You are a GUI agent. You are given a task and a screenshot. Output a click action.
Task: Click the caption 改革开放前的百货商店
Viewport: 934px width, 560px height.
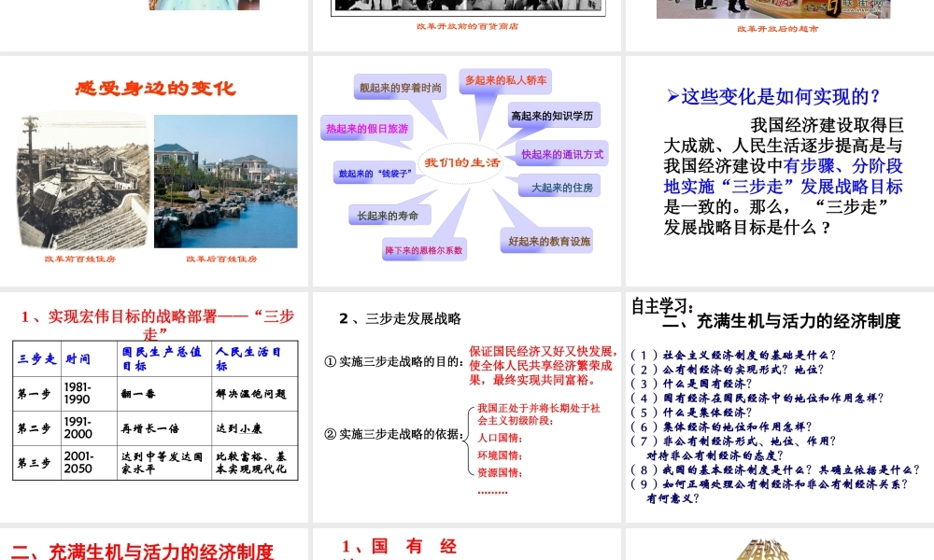(x=467, y=26)
